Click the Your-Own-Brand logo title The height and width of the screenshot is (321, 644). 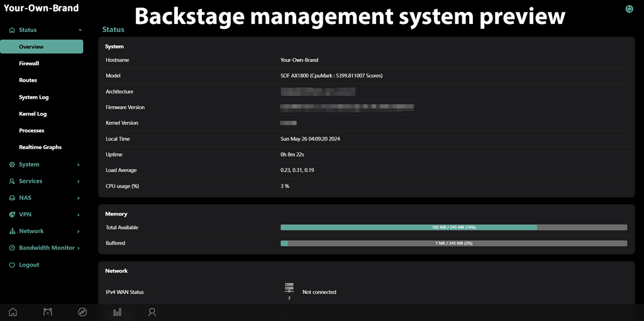42,8
